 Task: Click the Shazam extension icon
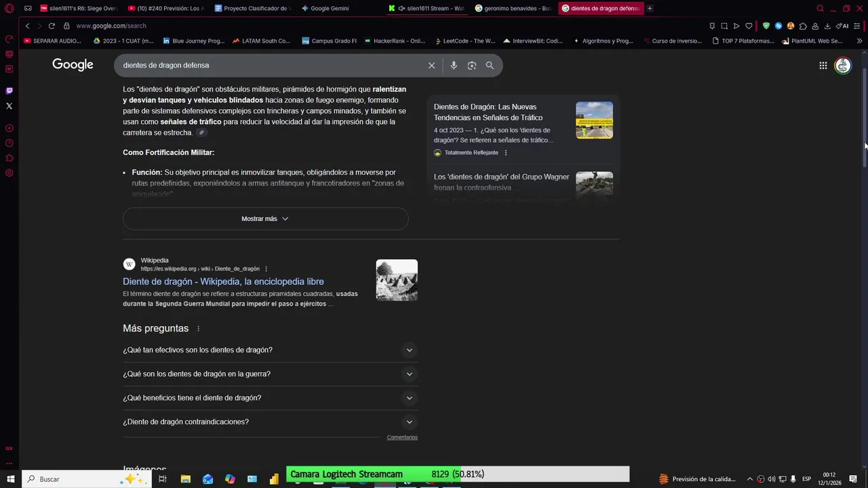778,26
